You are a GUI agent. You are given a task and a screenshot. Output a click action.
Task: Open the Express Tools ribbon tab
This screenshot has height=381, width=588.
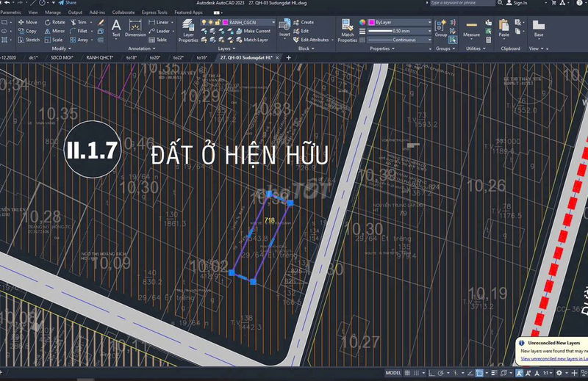[154, 12]
